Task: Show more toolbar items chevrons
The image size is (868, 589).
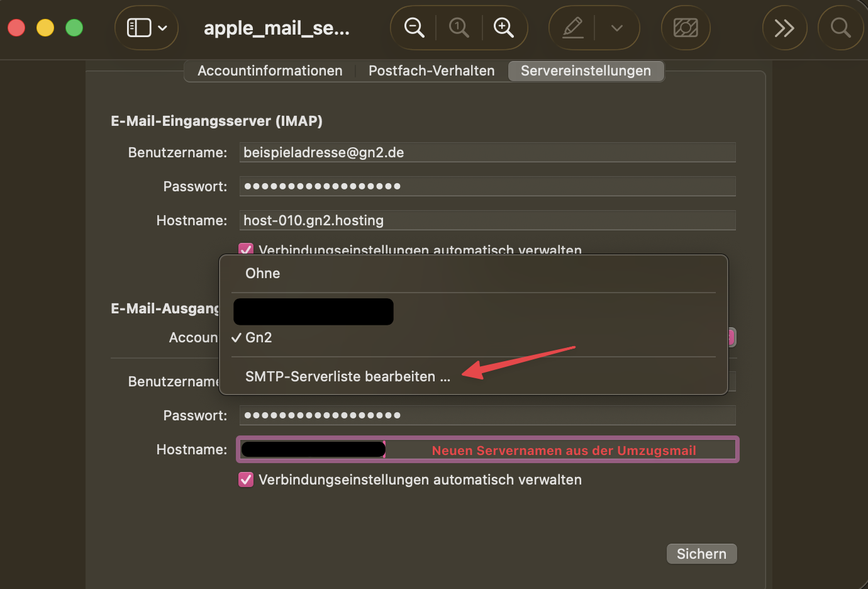Action: pos(784,28)
